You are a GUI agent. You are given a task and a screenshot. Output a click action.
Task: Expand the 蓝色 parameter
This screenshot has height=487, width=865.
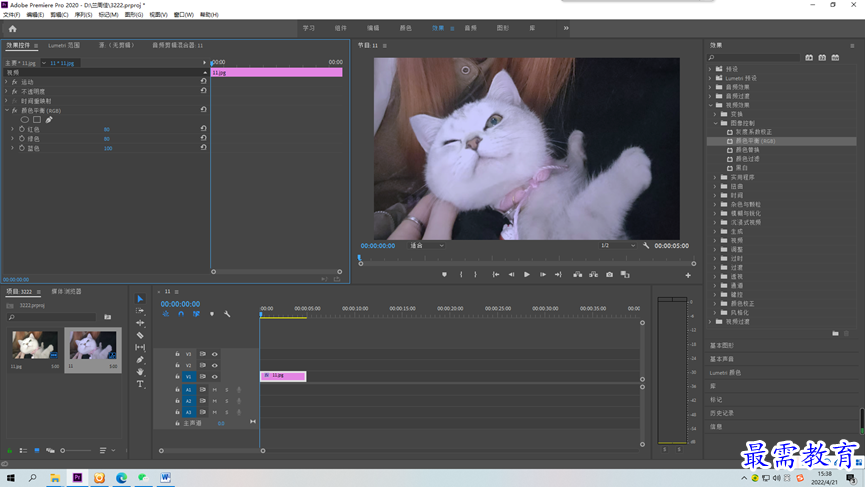12,148
